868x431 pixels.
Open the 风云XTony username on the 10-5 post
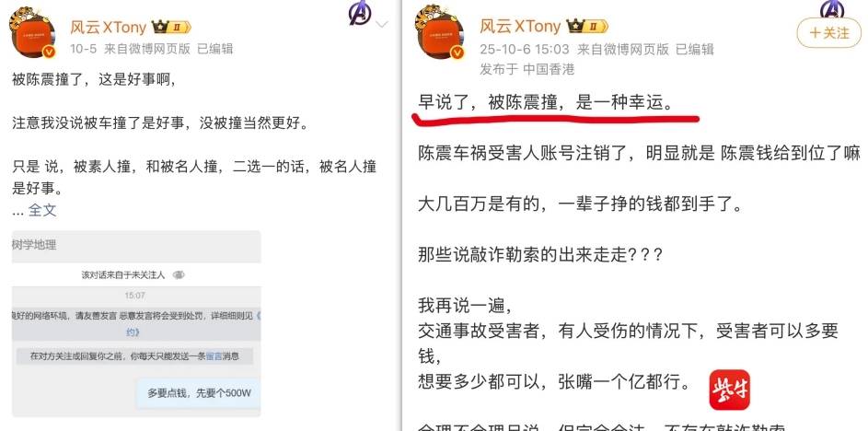[109, 27]
